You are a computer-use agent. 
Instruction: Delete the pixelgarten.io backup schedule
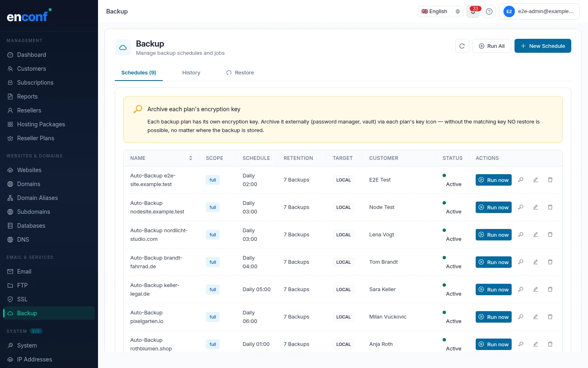click(550, 317)
